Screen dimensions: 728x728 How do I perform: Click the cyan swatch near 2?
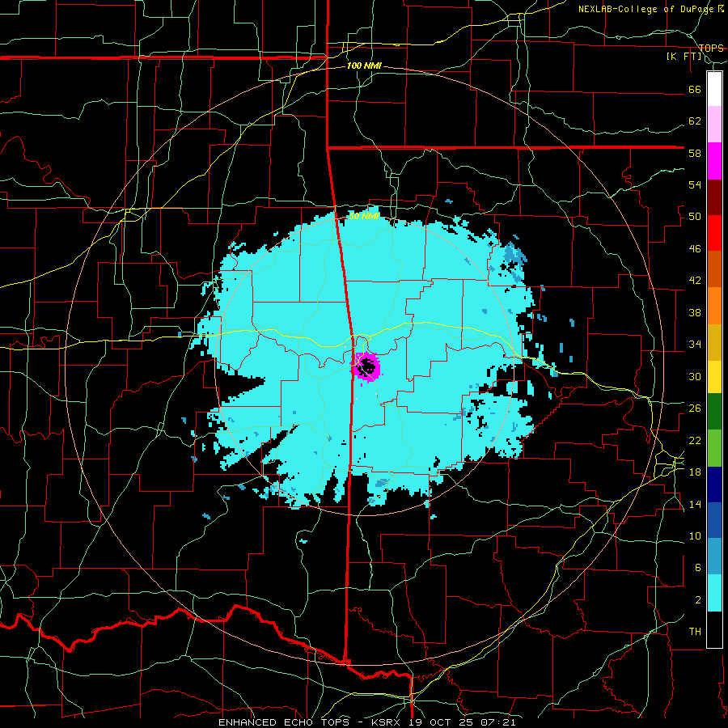click(x=714, y=593)
